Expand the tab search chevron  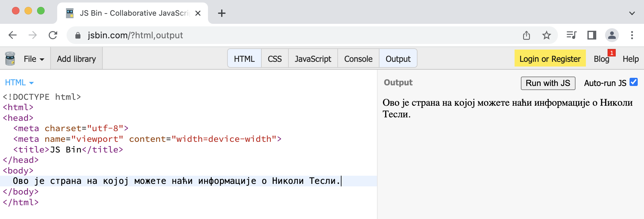tap(632, 13)
